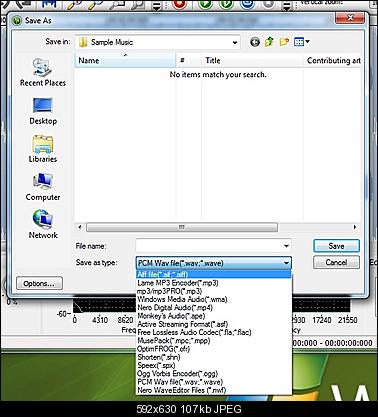
Task: Click the Save button
Action: click(336, 246)
